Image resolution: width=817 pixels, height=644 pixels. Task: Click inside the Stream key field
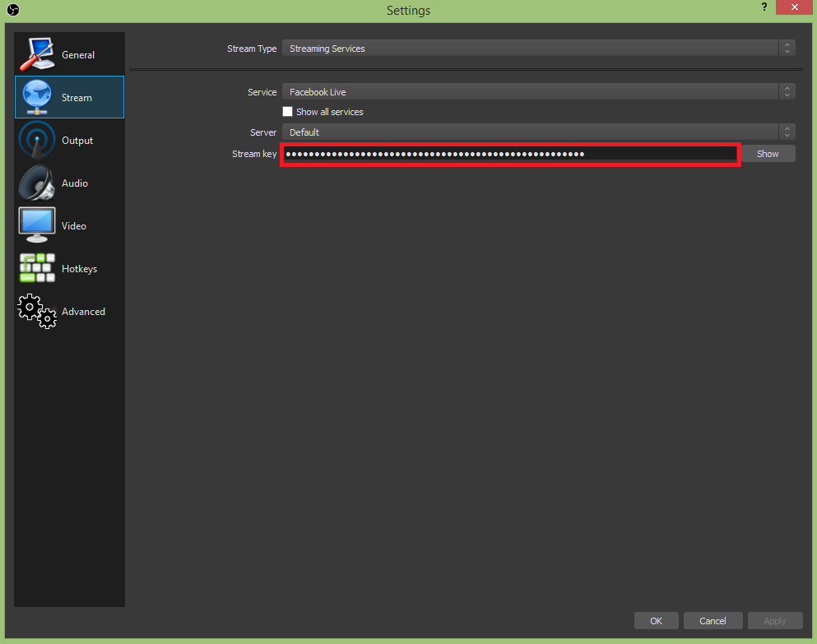coord(510,154)
